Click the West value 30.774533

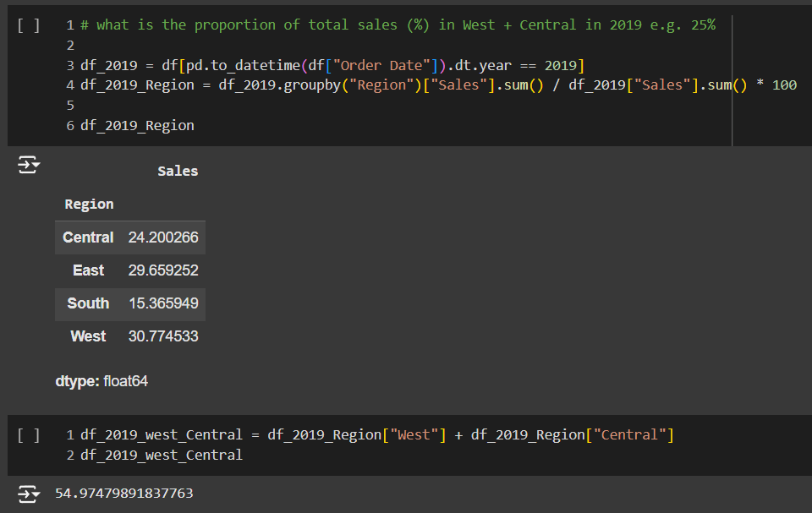coord(163,336)
